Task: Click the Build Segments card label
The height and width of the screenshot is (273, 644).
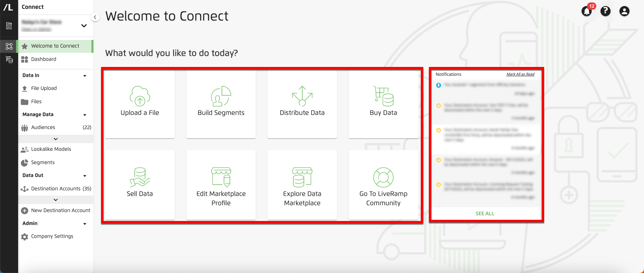Action: tap(221, 113)
